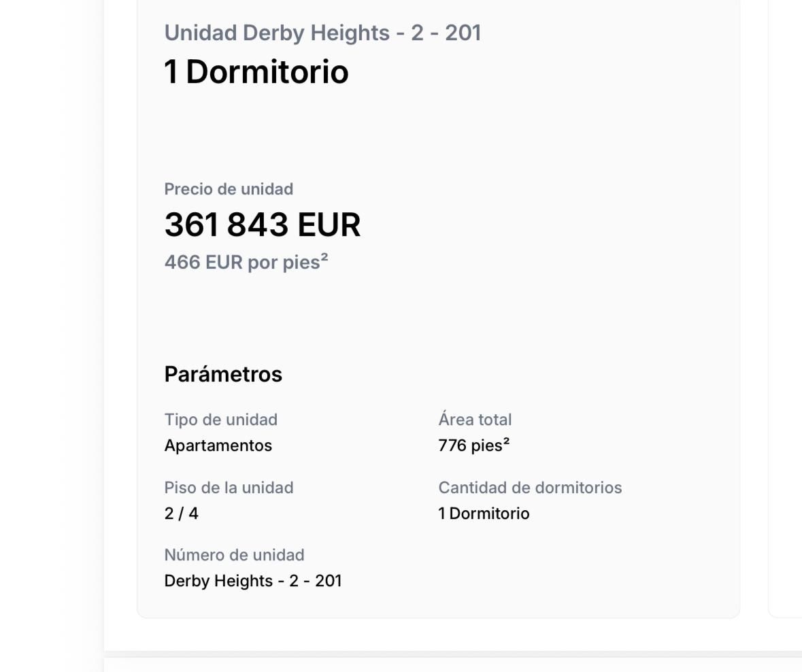Click the 'Piso de la unidad' label

(x=229, y=488)
